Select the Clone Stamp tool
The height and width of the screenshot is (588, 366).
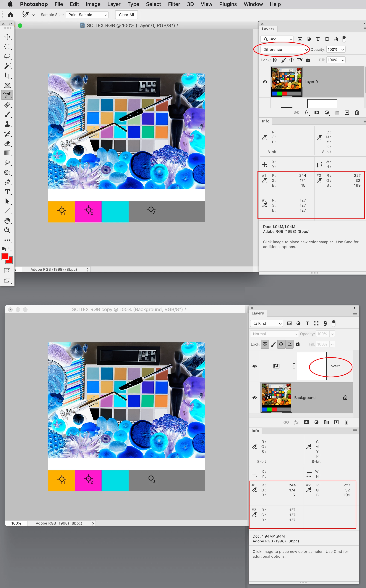pos(7,124)
